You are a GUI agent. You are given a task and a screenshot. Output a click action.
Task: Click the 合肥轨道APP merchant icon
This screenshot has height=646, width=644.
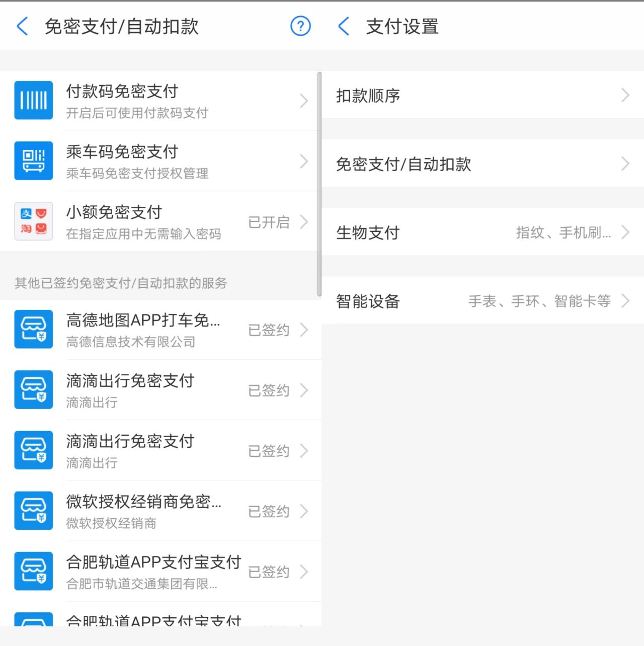33,572
